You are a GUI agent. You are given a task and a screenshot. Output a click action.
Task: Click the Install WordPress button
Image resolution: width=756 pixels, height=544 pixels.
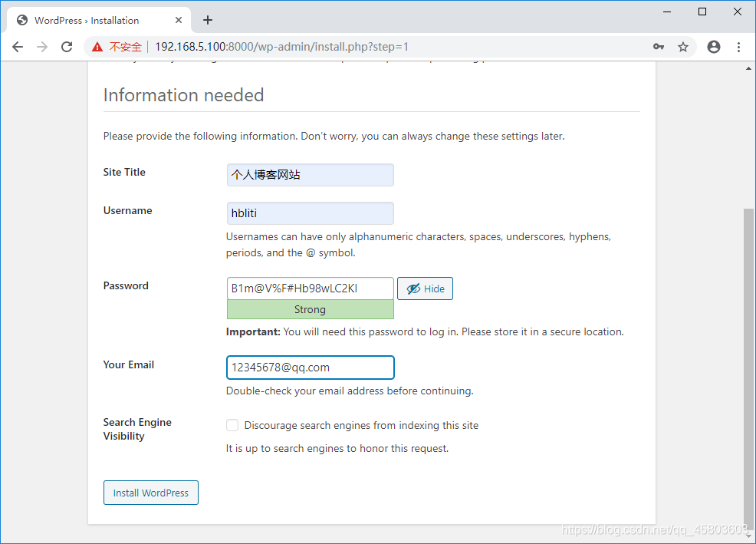tap(151, 493)
